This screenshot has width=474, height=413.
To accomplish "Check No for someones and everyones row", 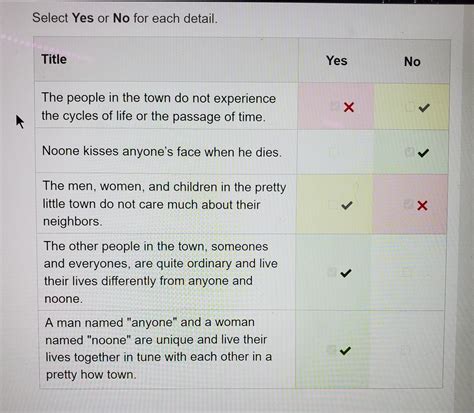I will pos(406,273).
